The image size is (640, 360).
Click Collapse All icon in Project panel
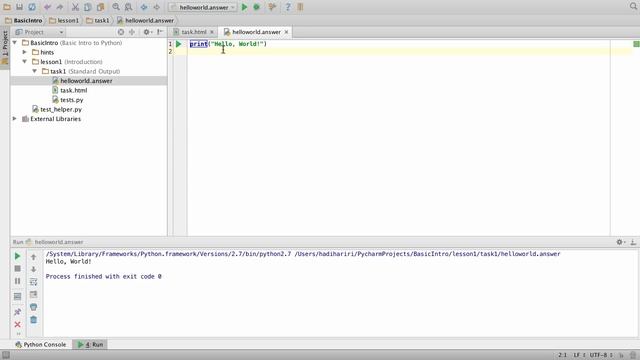(x=132, y=32)
